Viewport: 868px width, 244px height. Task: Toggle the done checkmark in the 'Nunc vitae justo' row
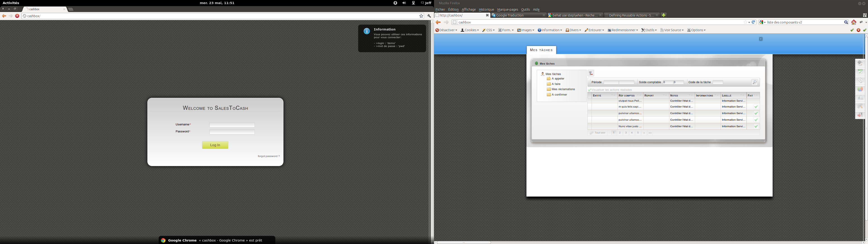pyautogui.click(x=756, y=127)
